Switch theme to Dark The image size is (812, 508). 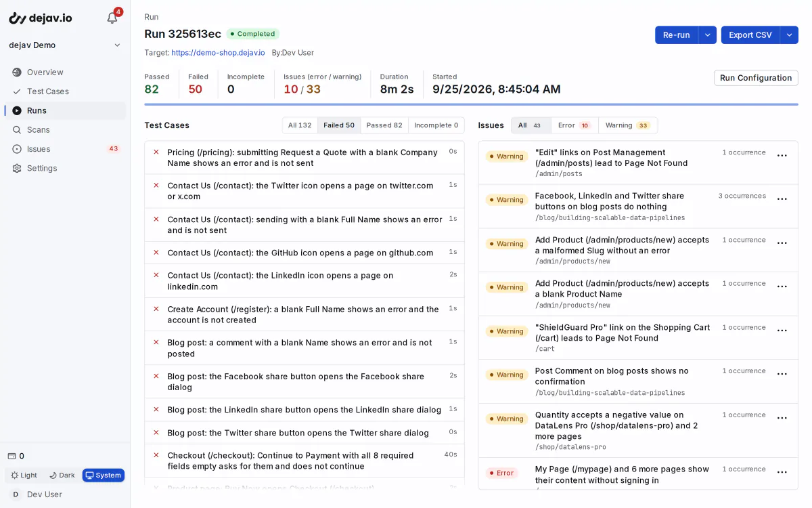(x=62, y=475)
